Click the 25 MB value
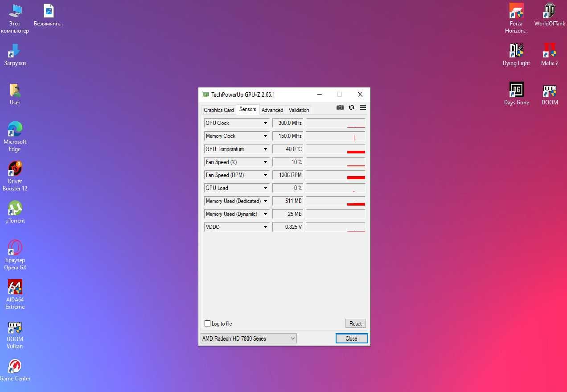567x392 pixels. 288,214
